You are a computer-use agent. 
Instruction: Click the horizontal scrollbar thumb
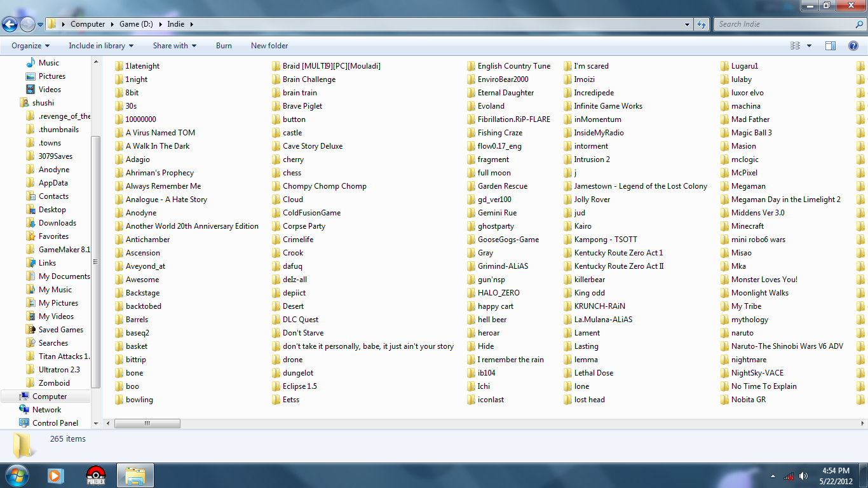click(147, 423)
